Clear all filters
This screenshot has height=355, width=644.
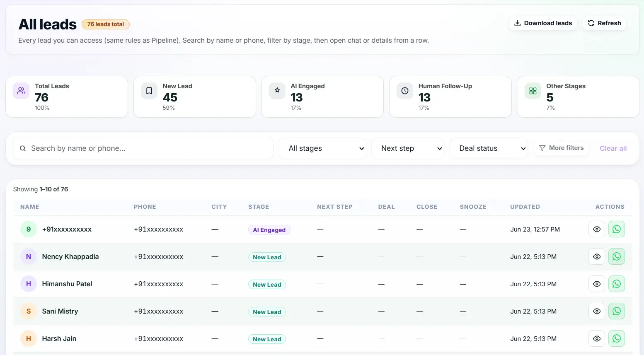click(613, 148)
